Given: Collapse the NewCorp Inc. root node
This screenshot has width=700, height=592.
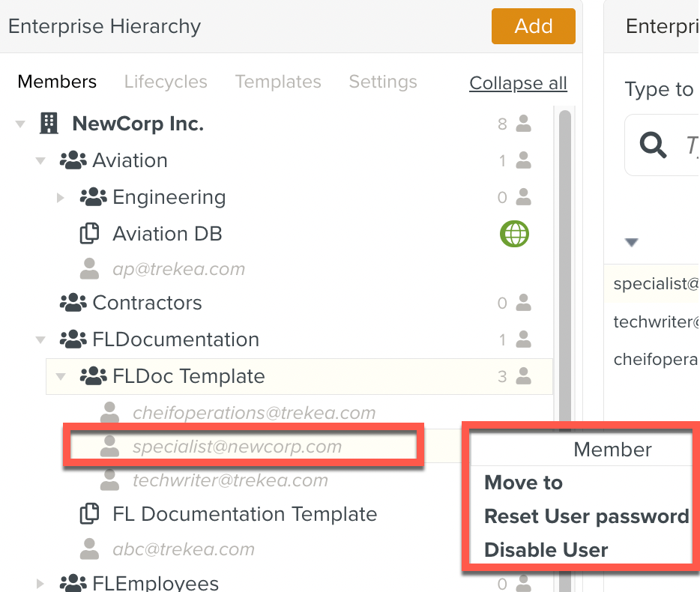Looking at the screenshot, I should 20,124.
